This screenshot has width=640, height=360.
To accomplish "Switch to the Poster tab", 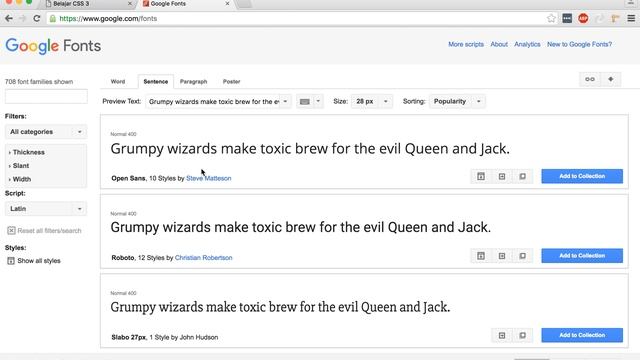I will 231,82.
